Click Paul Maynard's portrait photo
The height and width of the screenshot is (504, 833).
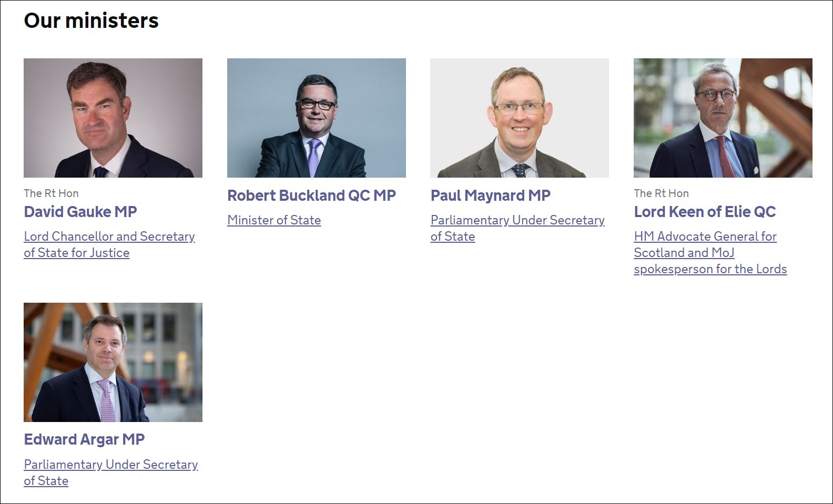coord(519,118)
